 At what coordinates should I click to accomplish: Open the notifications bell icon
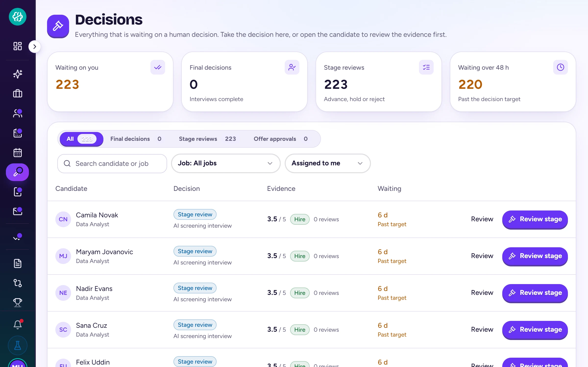tap(17, 324)
